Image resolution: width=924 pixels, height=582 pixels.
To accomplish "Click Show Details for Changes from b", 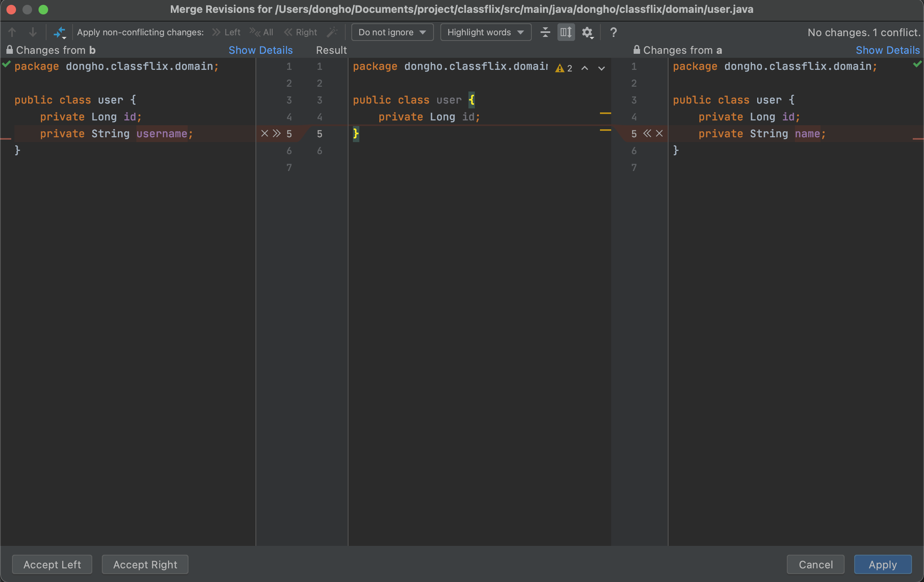I will pos(260,50).
